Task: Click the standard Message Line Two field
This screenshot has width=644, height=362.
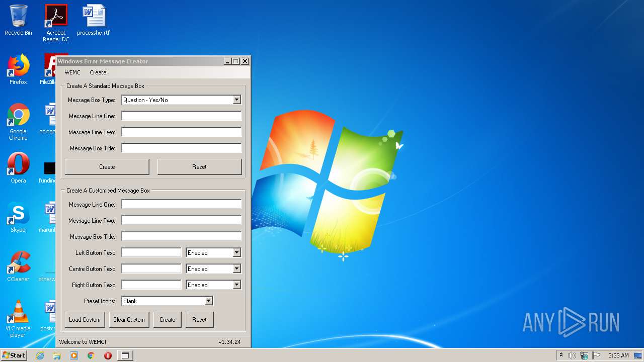Action: click(x=182, y=132)
